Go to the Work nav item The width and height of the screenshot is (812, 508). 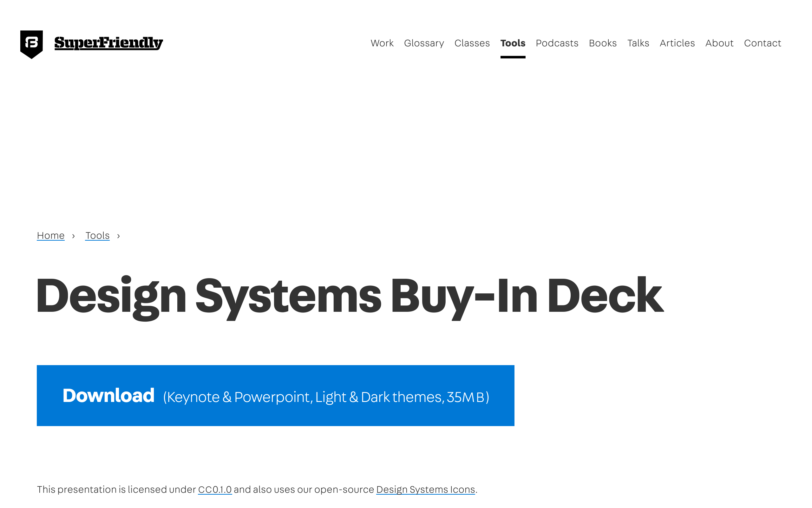(x=382, y=43)
